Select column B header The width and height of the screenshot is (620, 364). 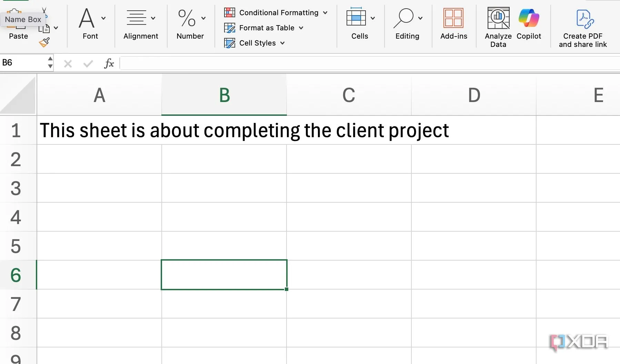pos(224,95)
